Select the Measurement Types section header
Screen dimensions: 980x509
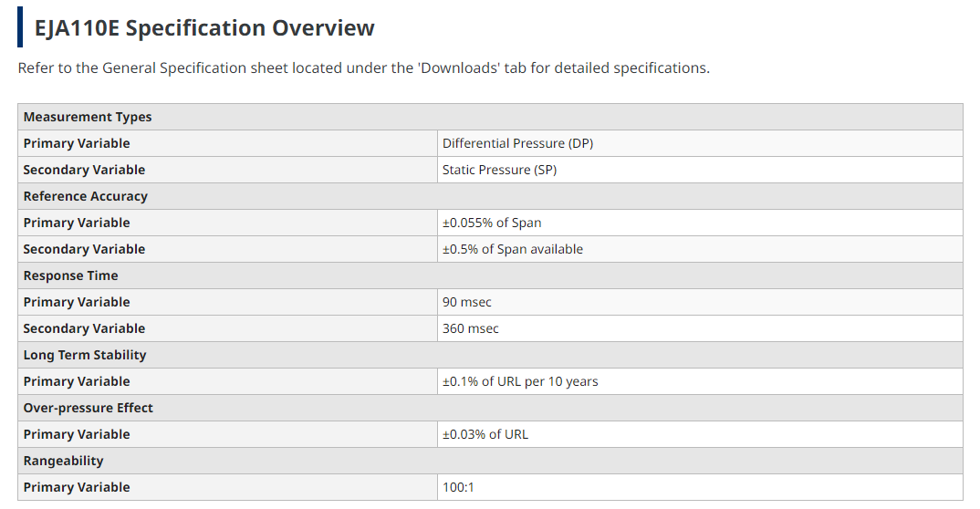[x=490, y=117]
